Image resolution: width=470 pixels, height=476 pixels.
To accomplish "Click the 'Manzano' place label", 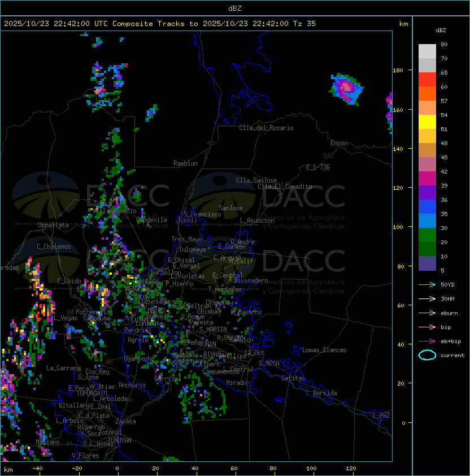I will (47, 442).
